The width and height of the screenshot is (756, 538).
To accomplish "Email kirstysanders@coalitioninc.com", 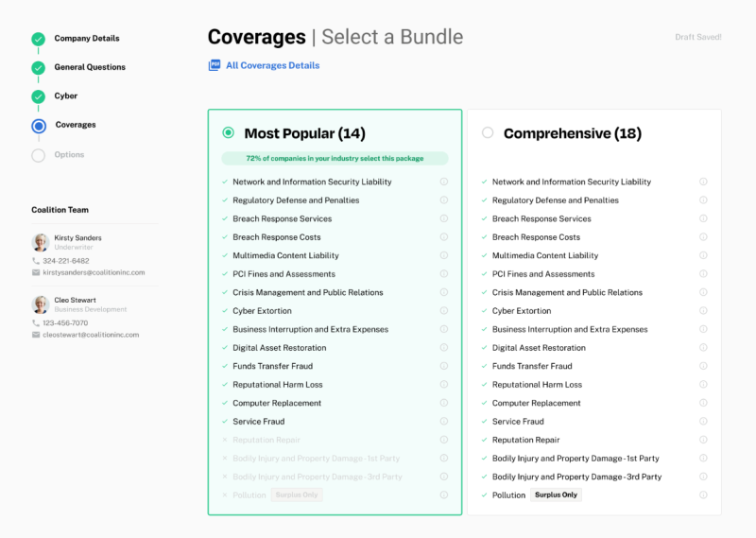I will point(94,272).
